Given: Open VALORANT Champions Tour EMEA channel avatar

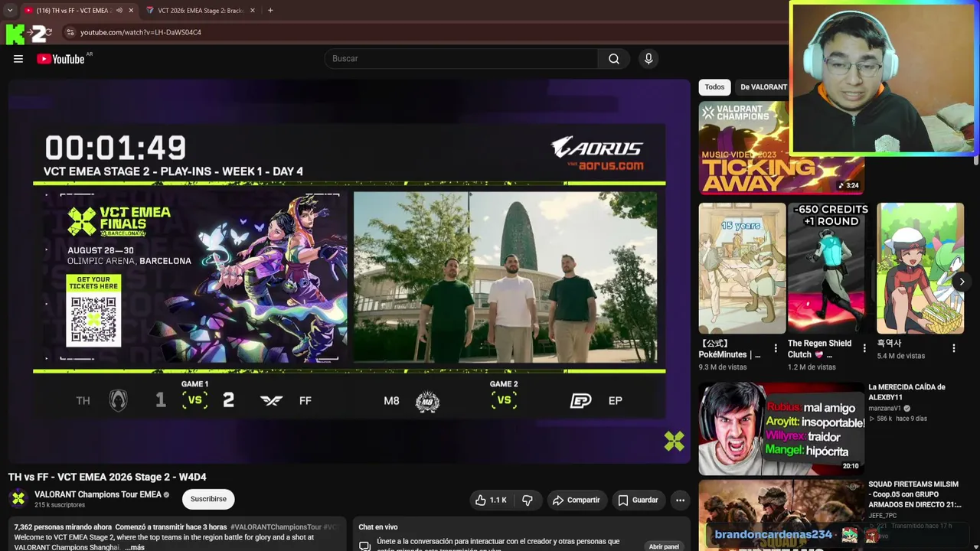Looking at the screenshot, I should [x=18, y=498].
